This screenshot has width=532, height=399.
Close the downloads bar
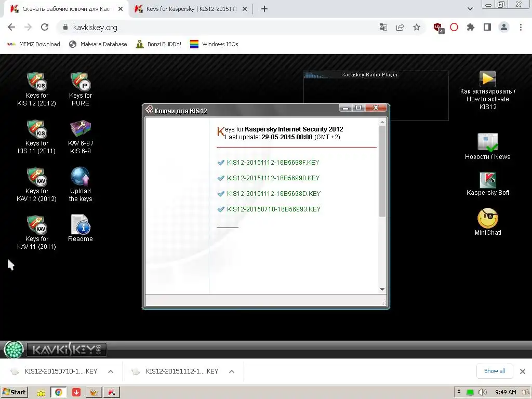pyautogui.click(x=523, y=371)
